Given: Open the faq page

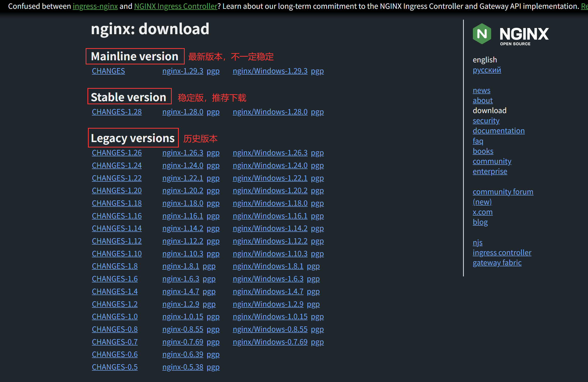Looking at the screenshot, I should [x=478, y=141].
